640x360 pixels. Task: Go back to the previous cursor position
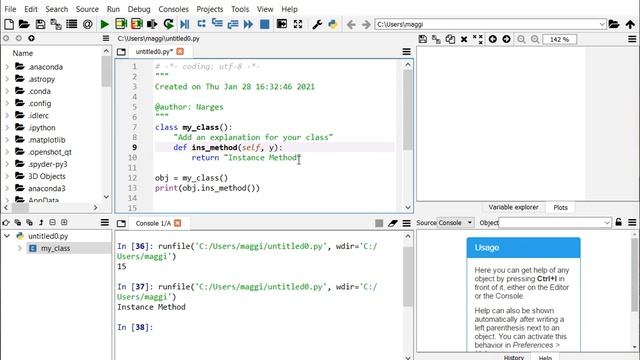coord(351,24)
